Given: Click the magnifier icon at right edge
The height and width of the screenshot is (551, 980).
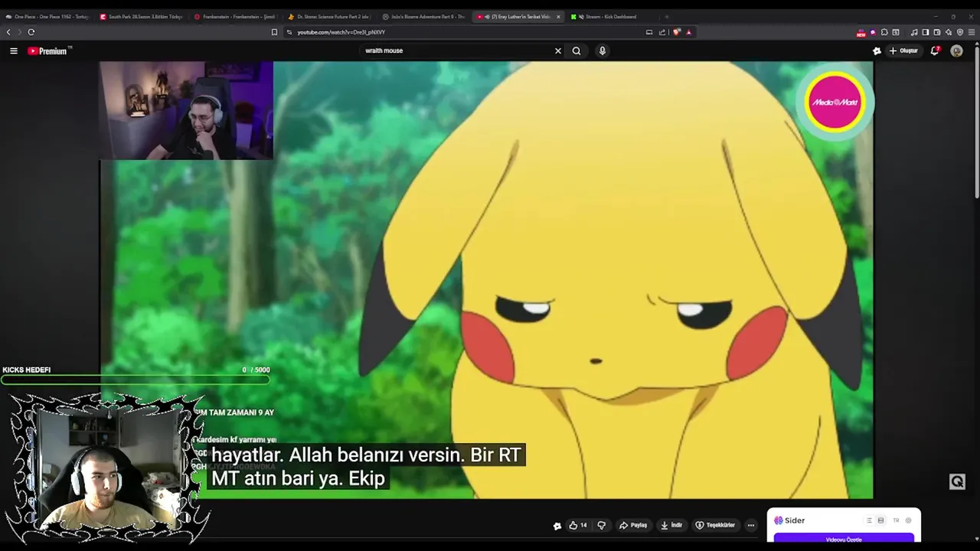Looking at the screenshot, I should 957,481.
